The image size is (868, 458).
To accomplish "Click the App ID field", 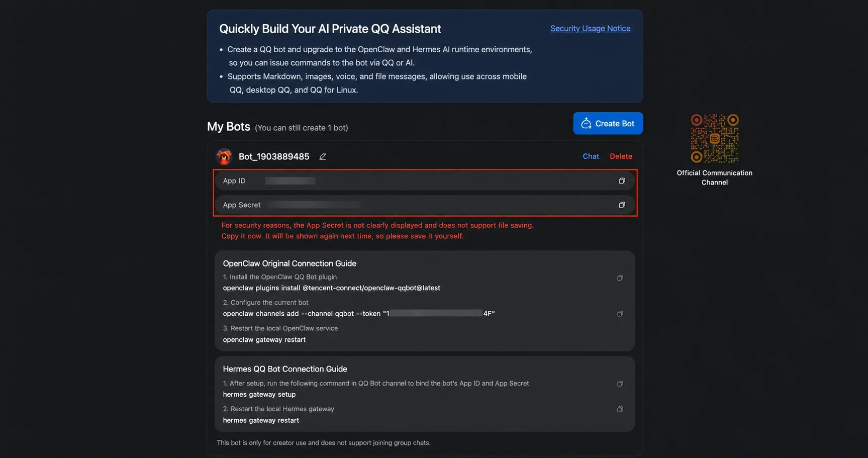I will pyautogui.click(x=425, y=181).
